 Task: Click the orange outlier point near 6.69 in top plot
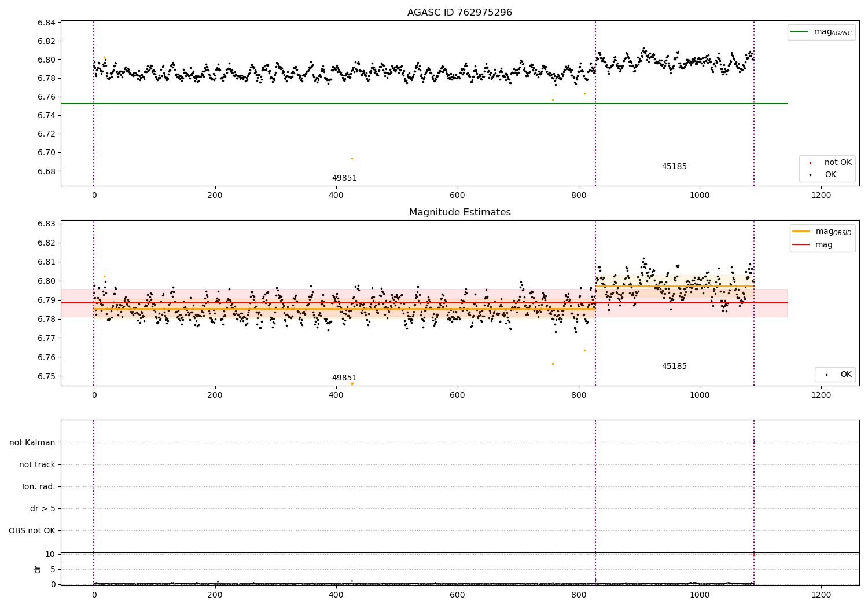coord(352,158)
